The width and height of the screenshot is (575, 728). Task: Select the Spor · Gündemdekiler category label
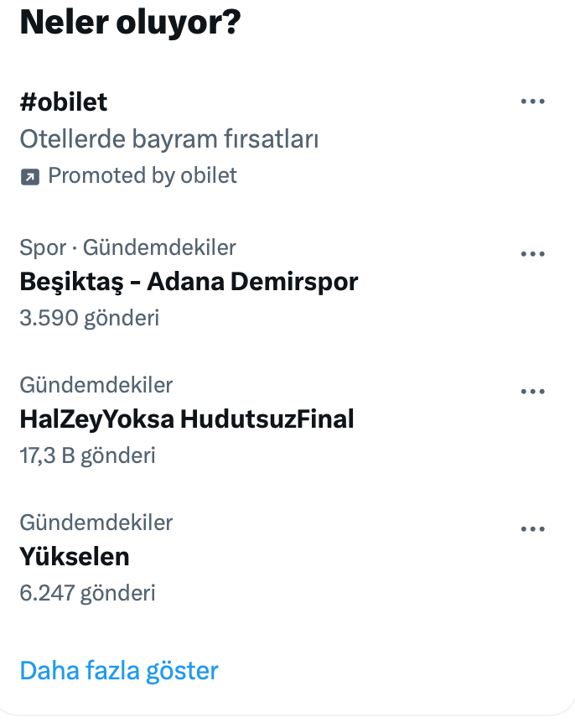tap(127, 247)
